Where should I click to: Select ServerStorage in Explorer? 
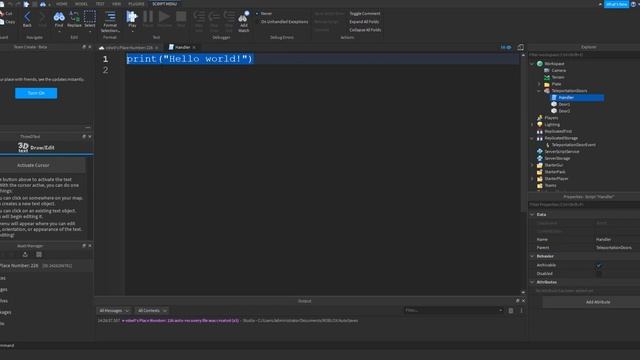coord(557,158)
